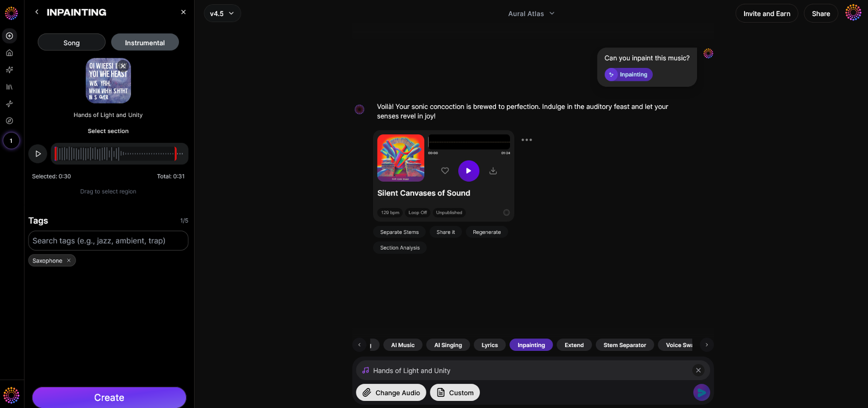Select the Extend mode chip

click(574, 345)
